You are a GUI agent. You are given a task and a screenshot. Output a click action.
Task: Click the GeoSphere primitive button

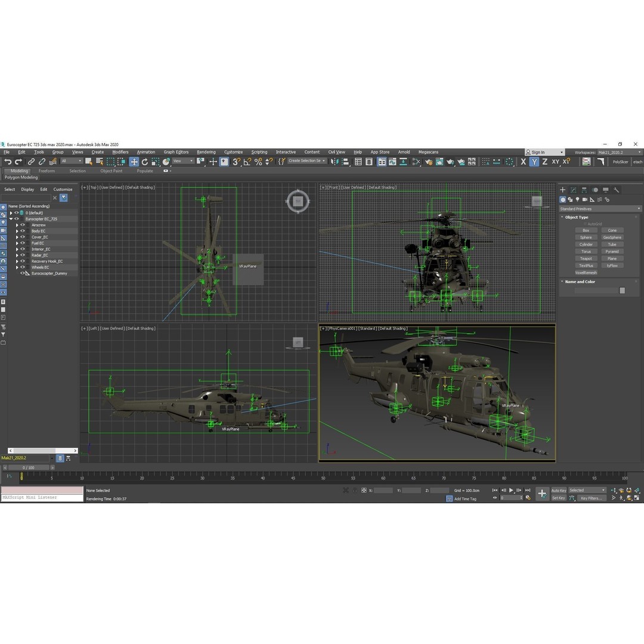pyautogui.click(x=612, y=238)
